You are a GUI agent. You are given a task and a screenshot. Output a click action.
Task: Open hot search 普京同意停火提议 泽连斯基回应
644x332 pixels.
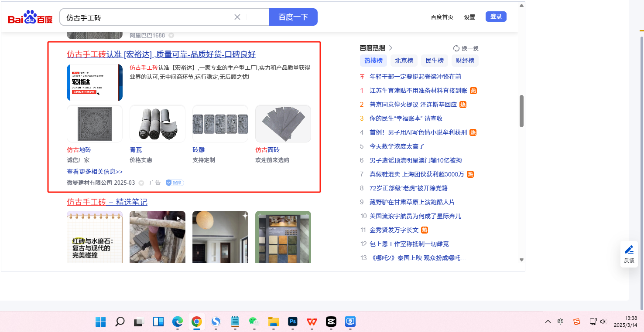click(x=413, y=105)
